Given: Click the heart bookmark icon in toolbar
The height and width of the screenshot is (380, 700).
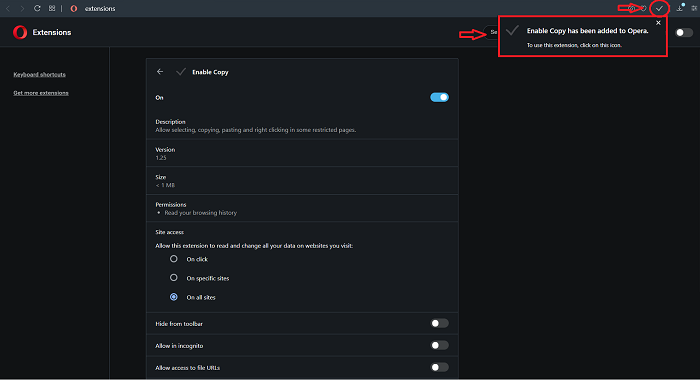Looking at the screenshot, I should tap(643, 8).
